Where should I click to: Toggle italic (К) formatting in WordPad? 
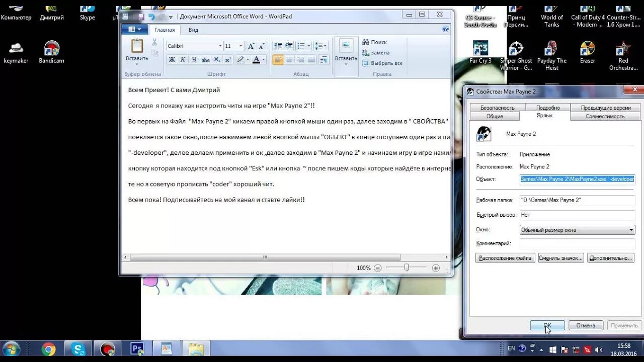(x=183, y=59)
